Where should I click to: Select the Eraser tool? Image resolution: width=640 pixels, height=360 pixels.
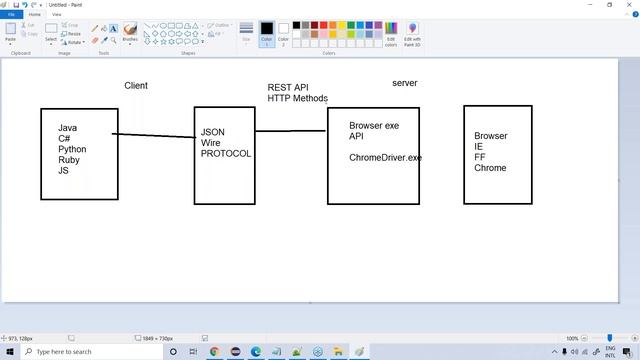95,40
